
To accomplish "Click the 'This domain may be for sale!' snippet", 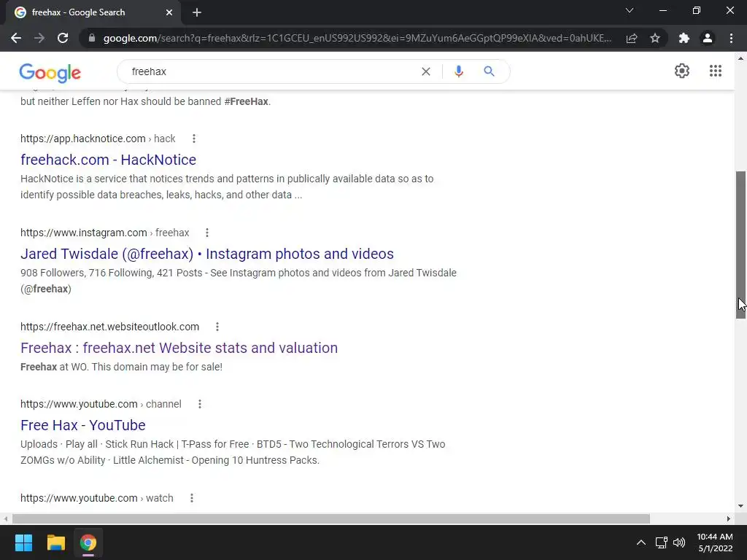I will point(158,367).
